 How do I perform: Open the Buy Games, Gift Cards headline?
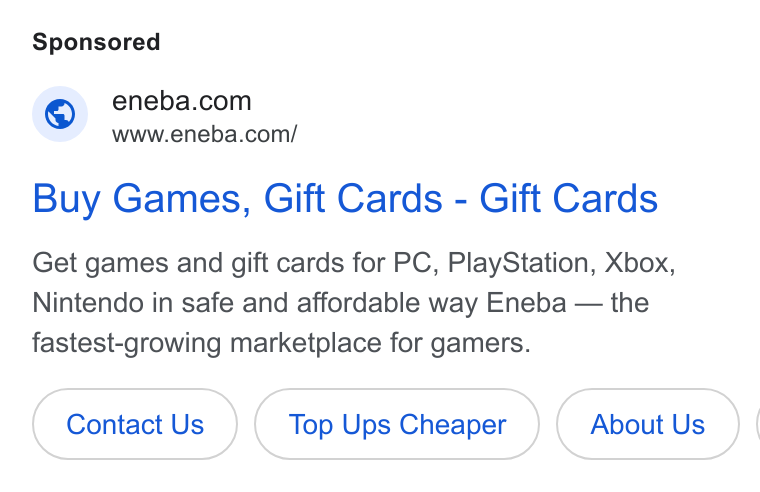pyautogui.click(x=345, y=198)
